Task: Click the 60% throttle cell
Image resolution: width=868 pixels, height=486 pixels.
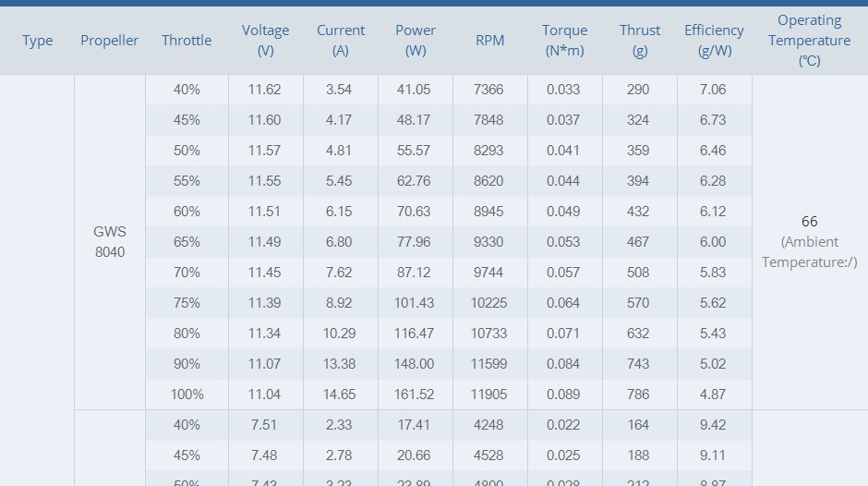Action: click(187, 212)
